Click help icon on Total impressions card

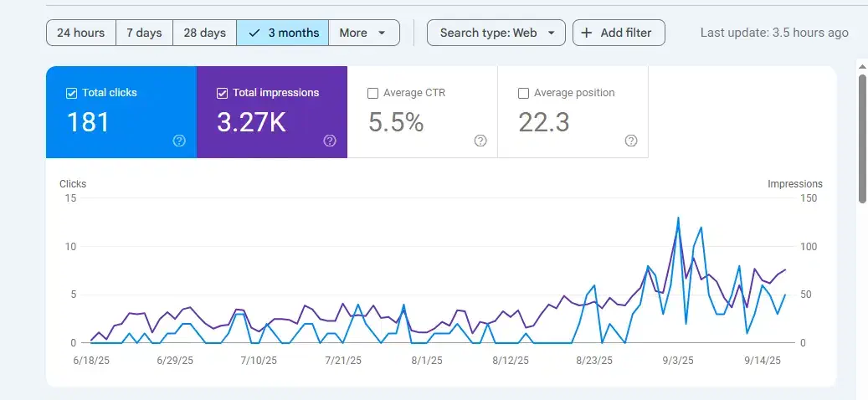[330, 141]
